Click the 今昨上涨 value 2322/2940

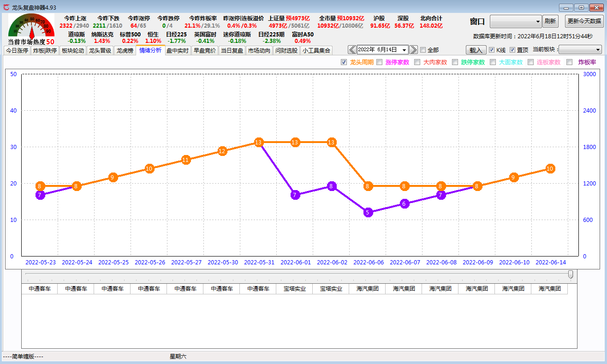pyautogui.click(x=74, y=26)
